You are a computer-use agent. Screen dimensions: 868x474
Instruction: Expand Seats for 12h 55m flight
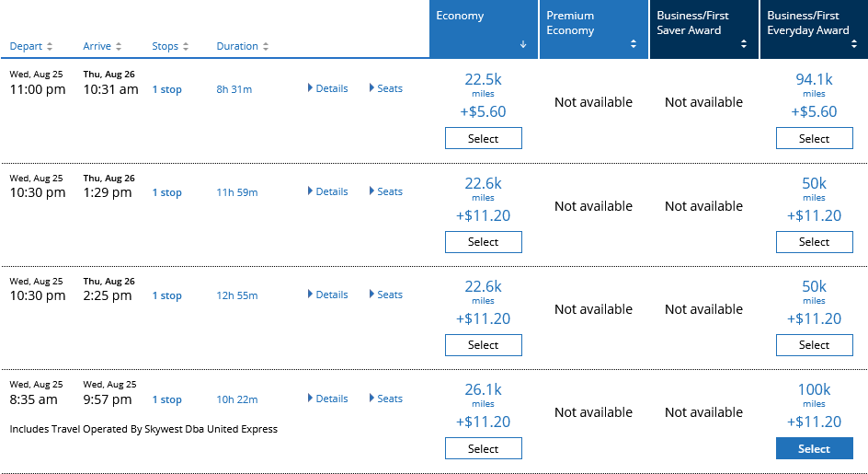(x=386, y=295)
